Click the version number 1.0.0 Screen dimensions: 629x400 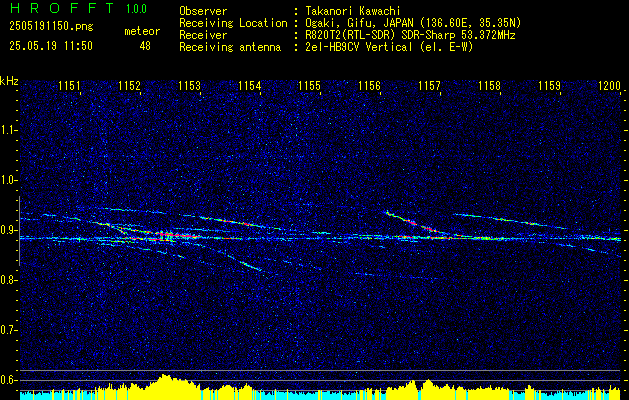tap(136, 9)
